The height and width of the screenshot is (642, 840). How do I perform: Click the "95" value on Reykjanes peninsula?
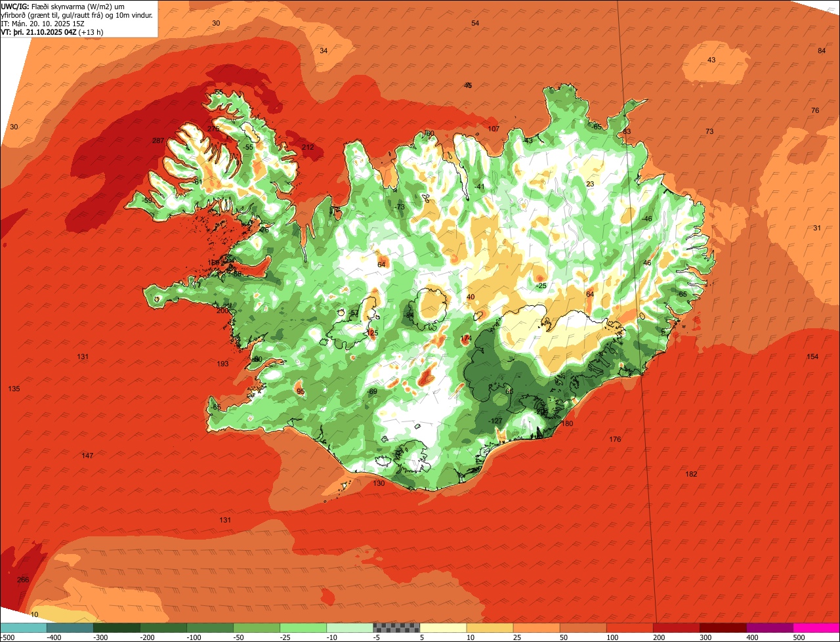(301, 392)
